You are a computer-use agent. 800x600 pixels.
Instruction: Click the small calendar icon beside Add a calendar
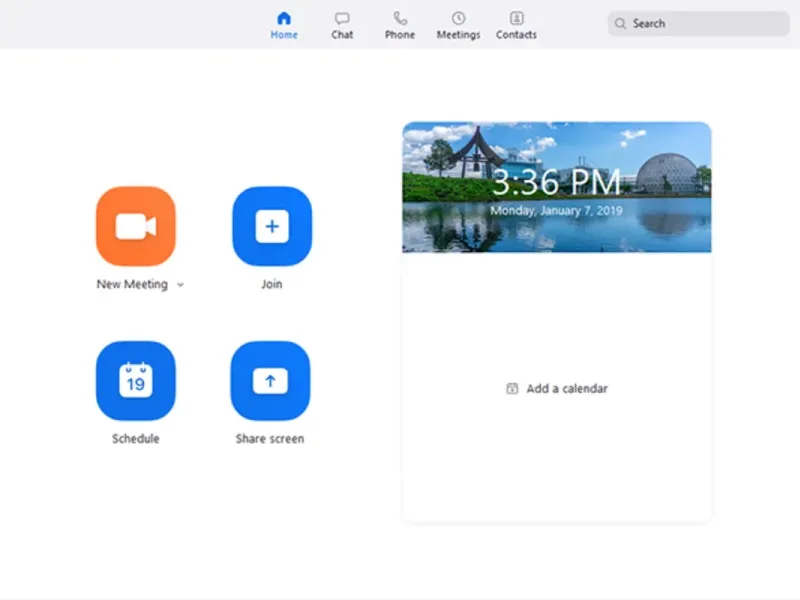(x=512, y=389)
